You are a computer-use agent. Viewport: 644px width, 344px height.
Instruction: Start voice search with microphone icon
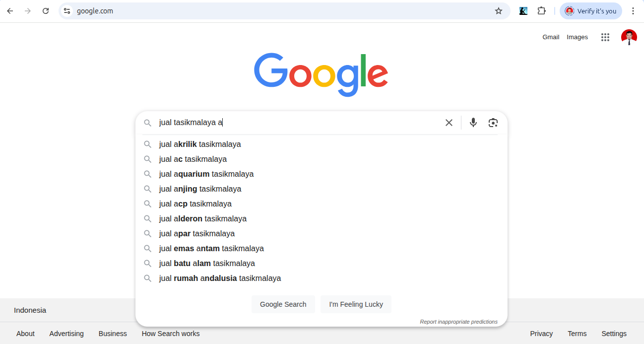click(x=473, y=123)
